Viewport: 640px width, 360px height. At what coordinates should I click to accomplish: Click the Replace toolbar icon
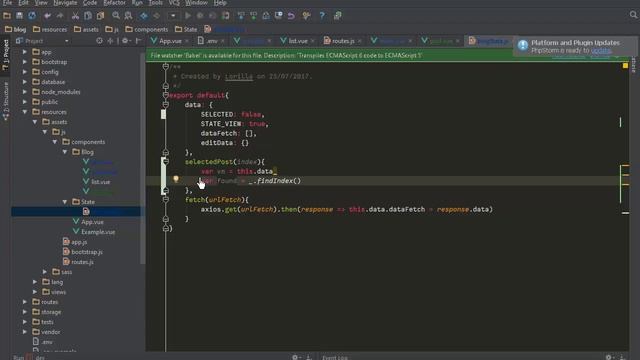coord(128,16)
